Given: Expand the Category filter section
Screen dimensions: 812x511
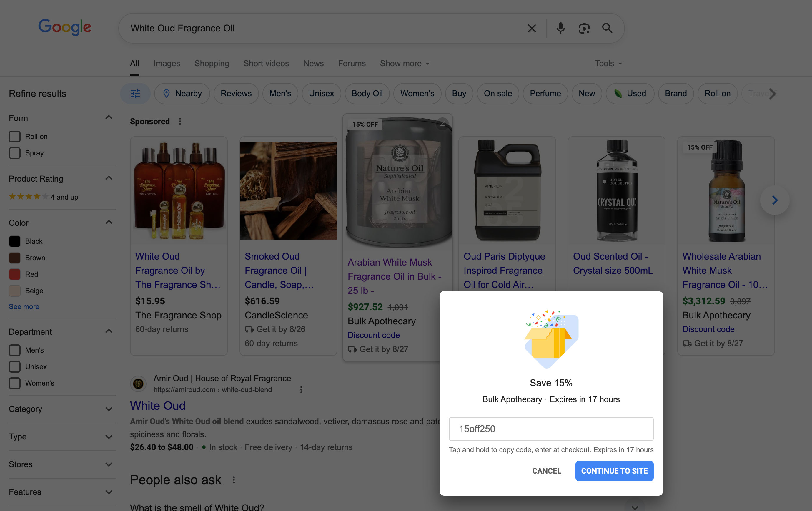Looking at the screenshot, I should click(x=109, y=409).
